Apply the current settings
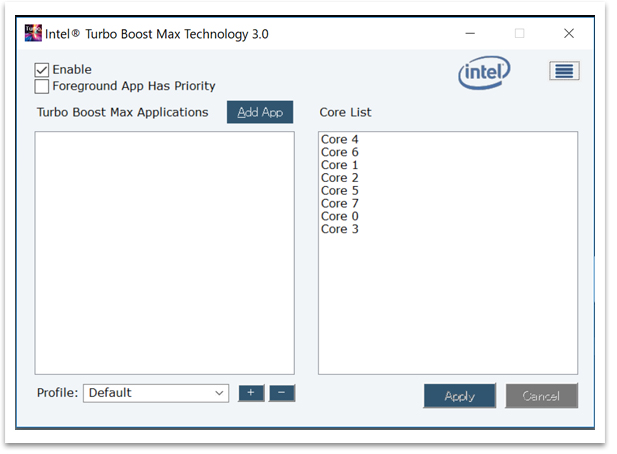Screen dimensions: 617x454 [460, 396]
